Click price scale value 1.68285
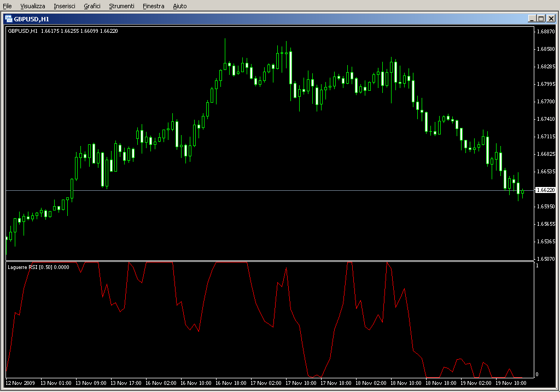 (x=546, y=66)
